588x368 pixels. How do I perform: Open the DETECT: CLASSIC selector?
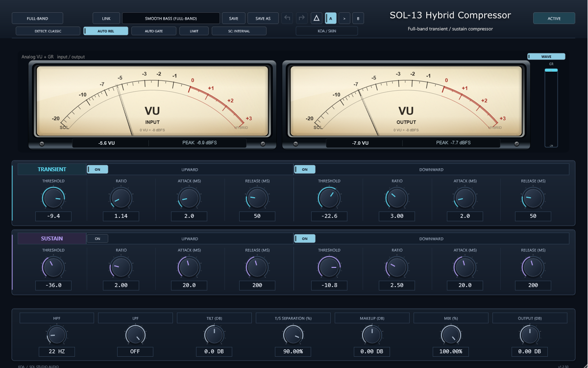coord(48,31)
